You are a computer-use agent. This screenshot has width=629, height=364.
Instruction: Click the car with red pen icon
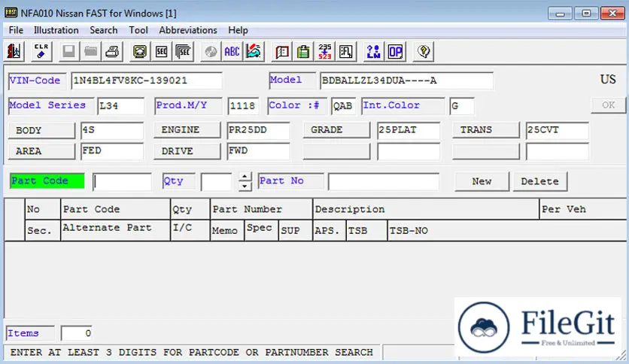pos(254,51)
